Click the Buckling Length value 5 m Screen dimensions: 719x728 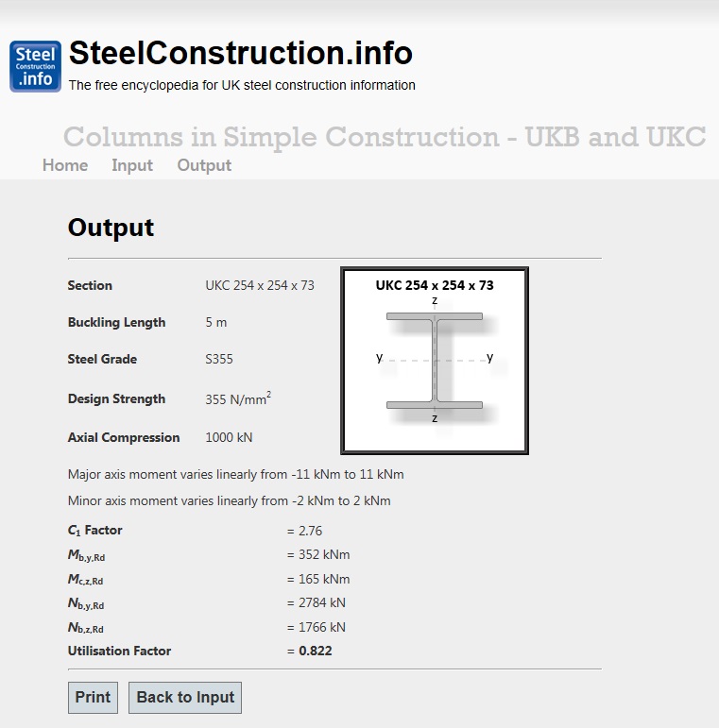[216, 322]
